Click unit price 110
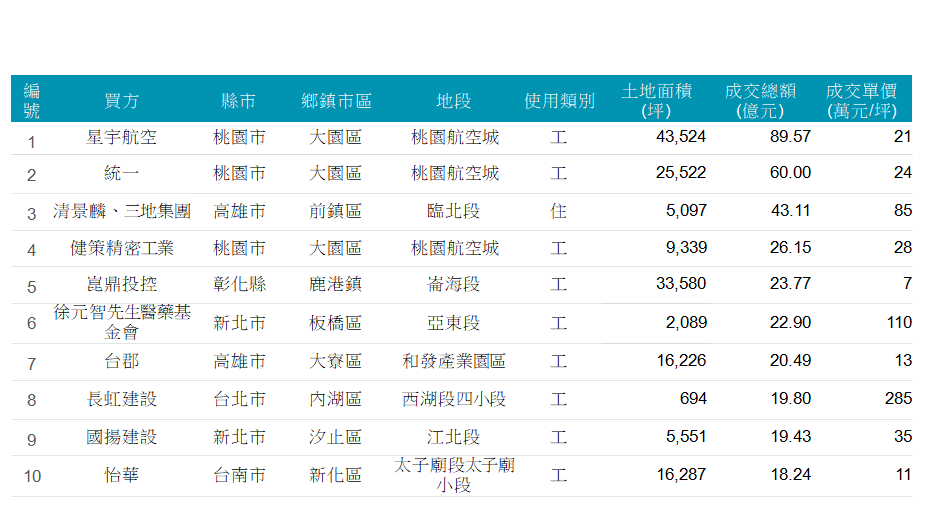 [x=899, y=323]
